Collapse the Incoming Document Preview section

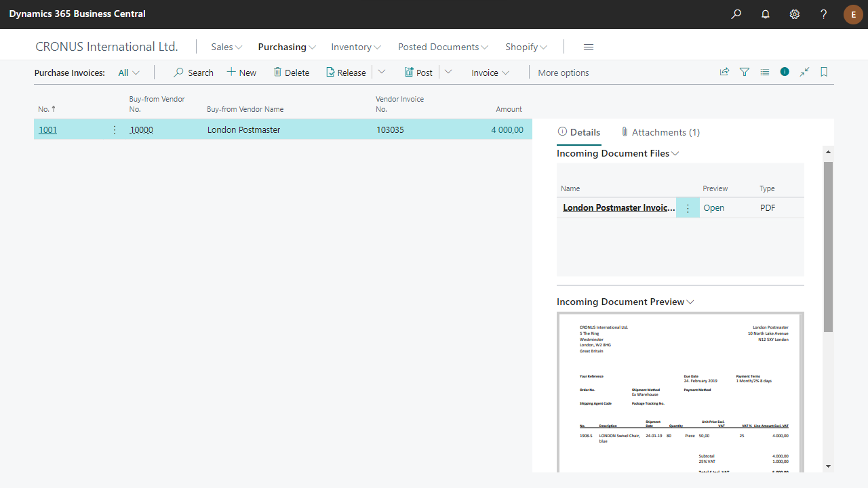625,302
